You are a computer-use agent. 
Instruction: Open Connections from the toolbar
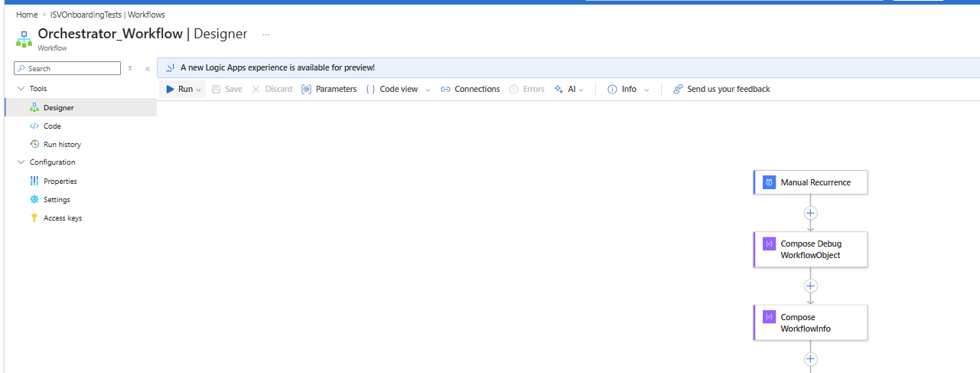tap(470, 90)
